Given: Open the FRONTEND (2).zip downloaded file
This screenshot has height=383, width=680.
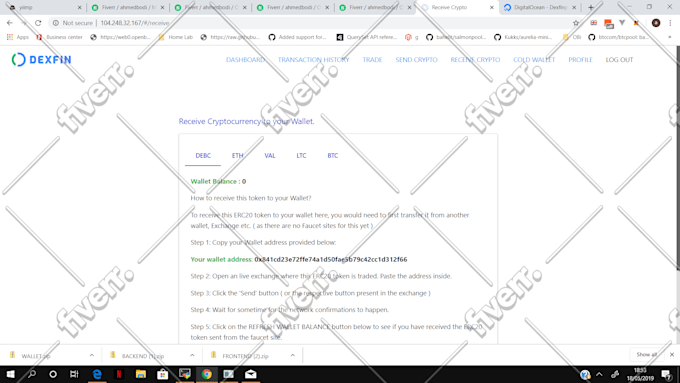Looking at the screenshot, I should coord(245,356).
